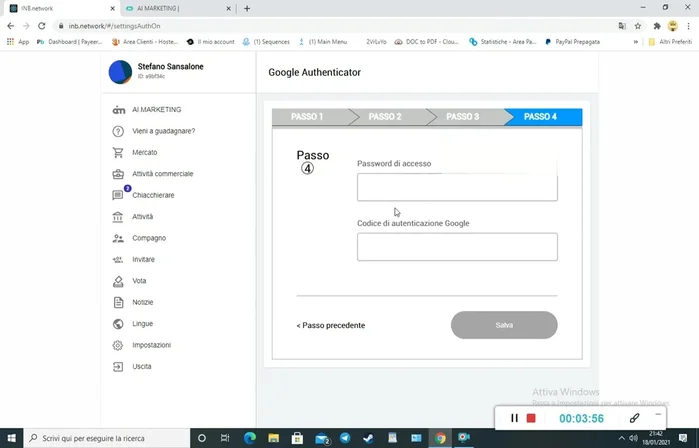
Task: Click the Passo precedente link
Action: coord(331,326)
